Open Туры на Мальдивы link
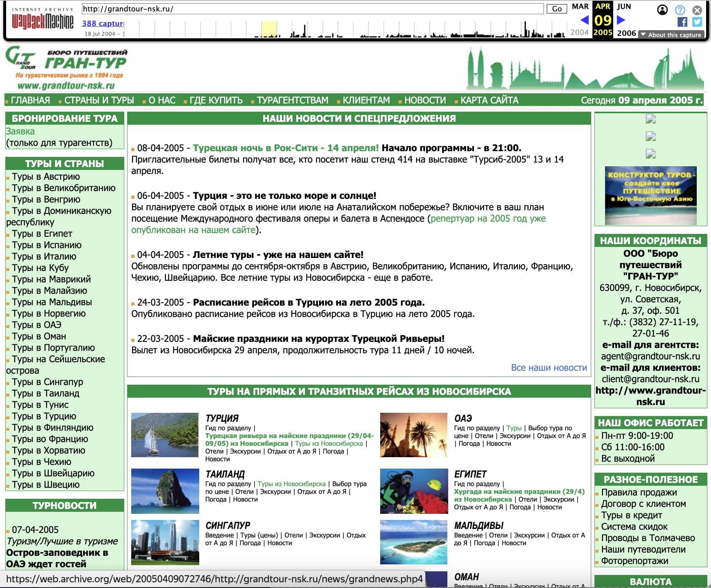The height and width of the screenshot is (588, 711). (x=52, y=302)
